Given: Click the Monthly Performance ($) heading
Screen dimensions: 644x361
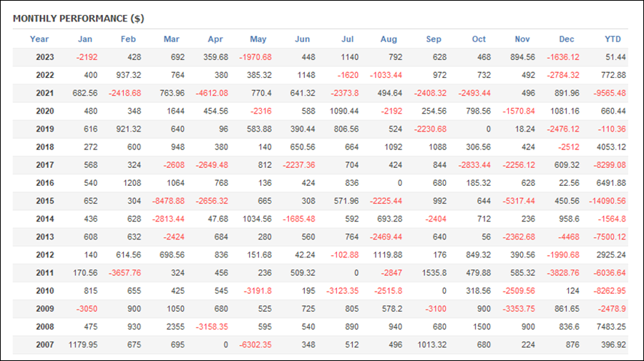Looking at the screenshot, I should tap(79, 19).
